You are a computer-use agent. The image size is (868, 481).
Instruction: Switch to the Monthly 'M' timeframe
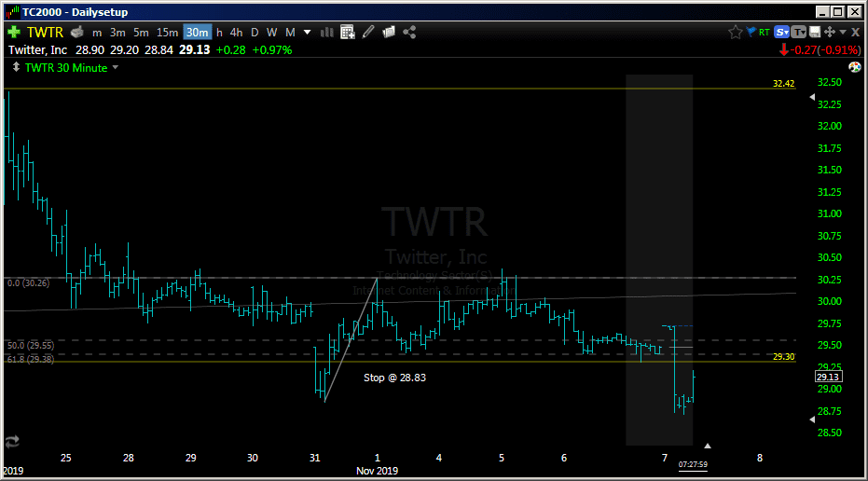point(290,33)
